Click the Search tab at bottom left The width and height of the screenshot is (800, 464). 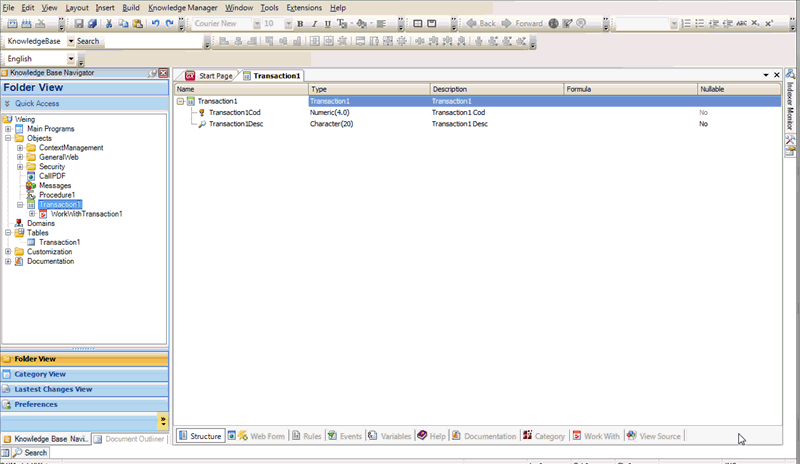[x=30, y=453]
